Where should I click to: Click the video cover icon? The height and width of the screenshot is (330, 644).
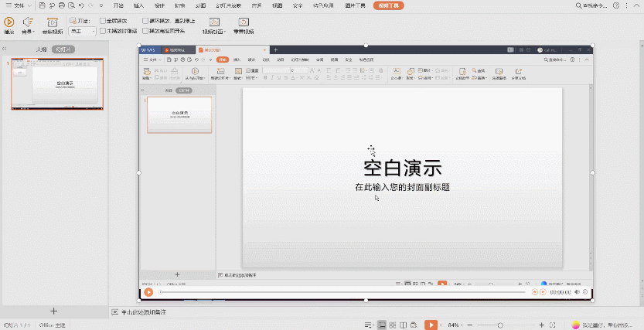coord(213,23)
